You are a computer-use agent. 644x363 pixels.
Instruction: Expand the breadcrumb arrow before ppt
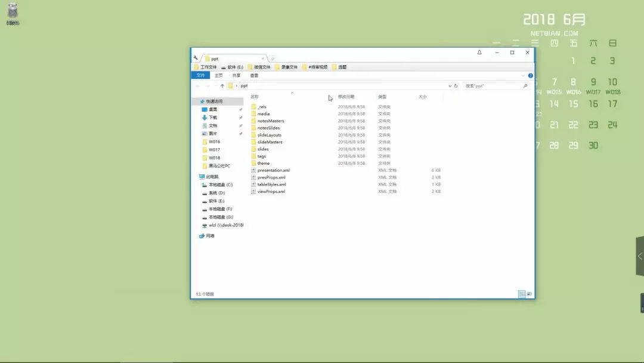(x=237, y=86)
